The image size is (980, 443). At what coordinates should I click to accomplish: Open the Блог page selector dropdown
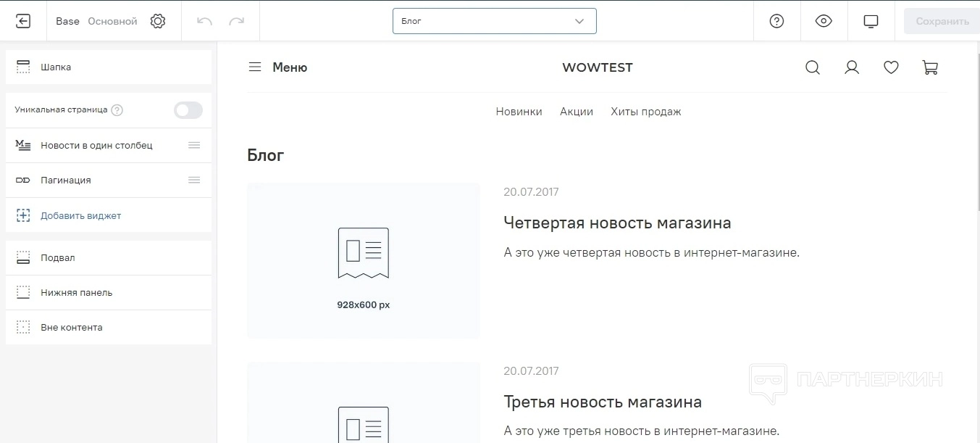(x=494, y=21)
